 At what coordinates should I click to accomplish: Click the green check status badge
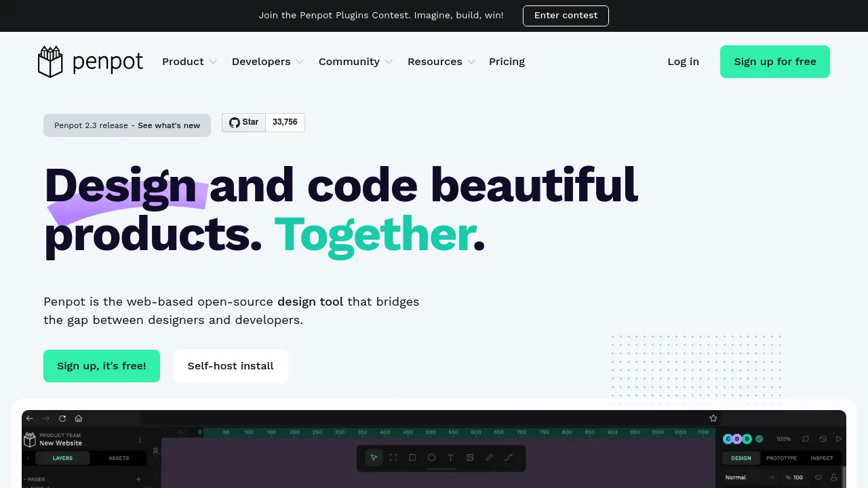click(x=759, y=439)
